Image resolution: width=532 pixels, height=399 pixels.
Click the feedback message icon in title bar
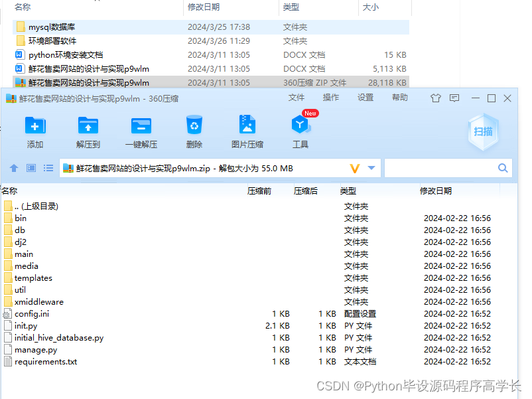pos(454,98)
